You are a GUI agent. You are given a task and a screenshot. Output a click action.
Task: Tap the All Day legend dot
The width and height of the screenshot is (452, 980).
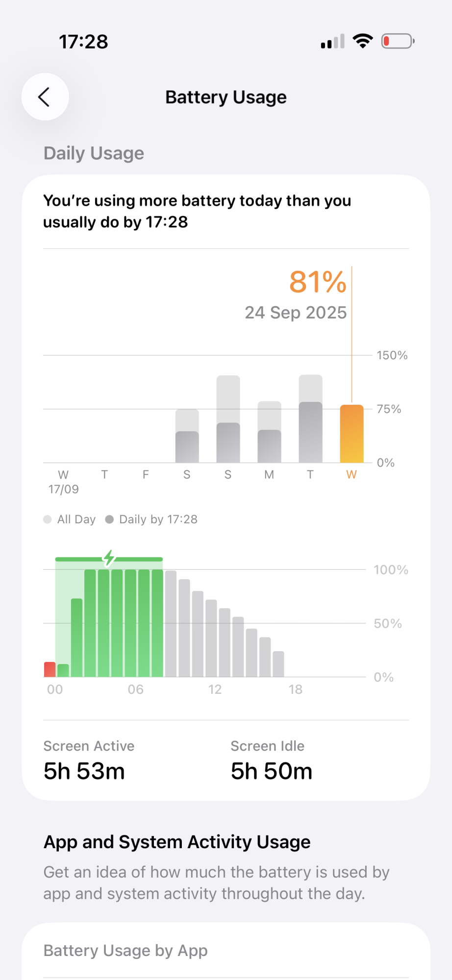[48, 519]
